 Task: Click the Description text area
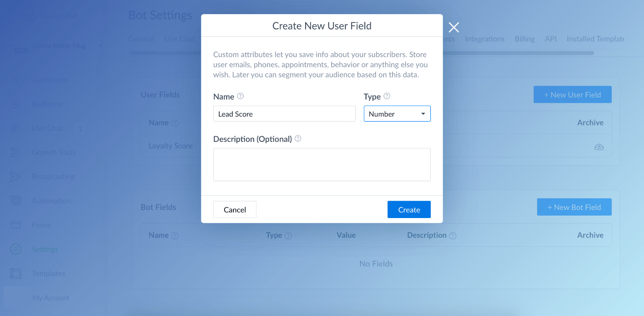point(322,164)
